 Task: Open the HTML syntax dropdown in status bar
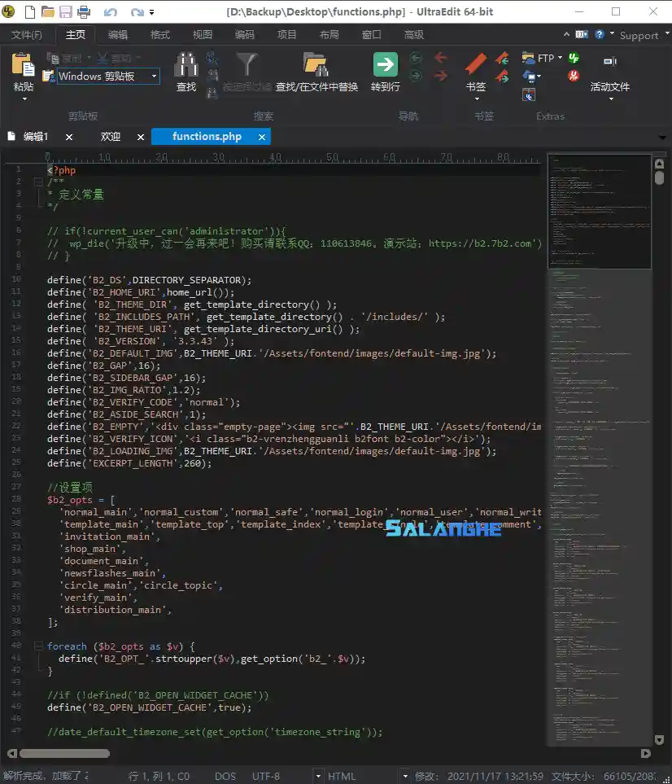coord(404,775)
